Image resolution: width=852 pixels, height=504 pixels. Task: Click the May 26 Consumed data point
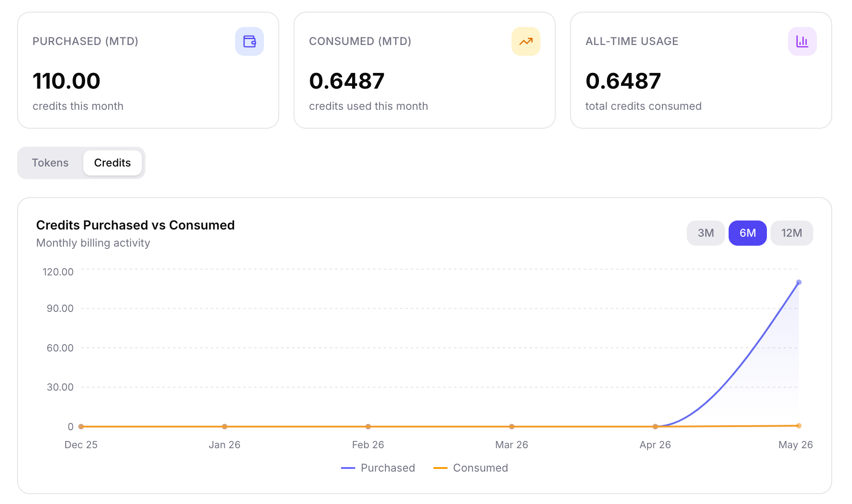click(799, 426)
